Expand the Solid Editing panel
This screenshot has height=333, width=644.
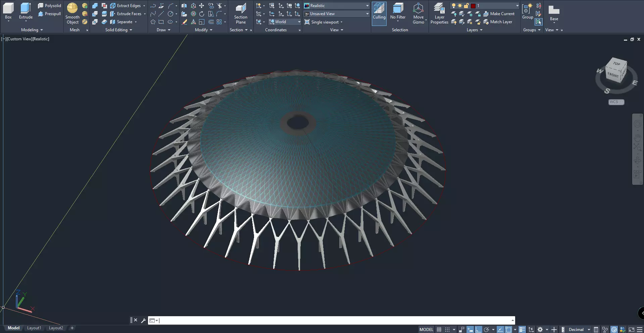[119, 30]
